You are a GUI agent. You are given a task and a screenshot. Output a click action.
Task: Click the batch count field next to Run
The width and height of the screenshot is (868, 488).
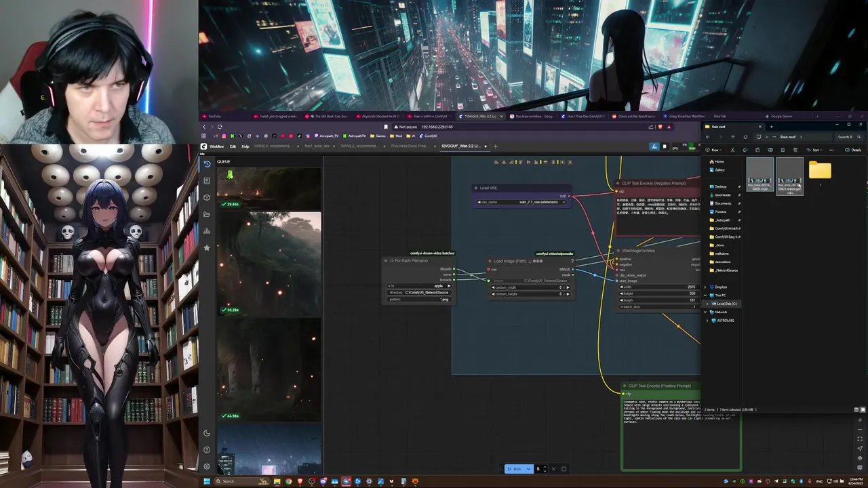541,469
